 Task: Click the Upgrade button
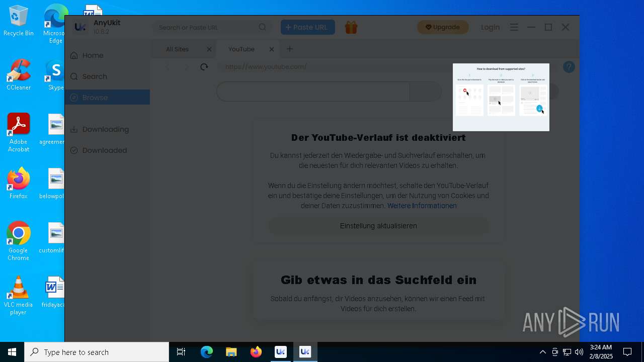point(443,27)
